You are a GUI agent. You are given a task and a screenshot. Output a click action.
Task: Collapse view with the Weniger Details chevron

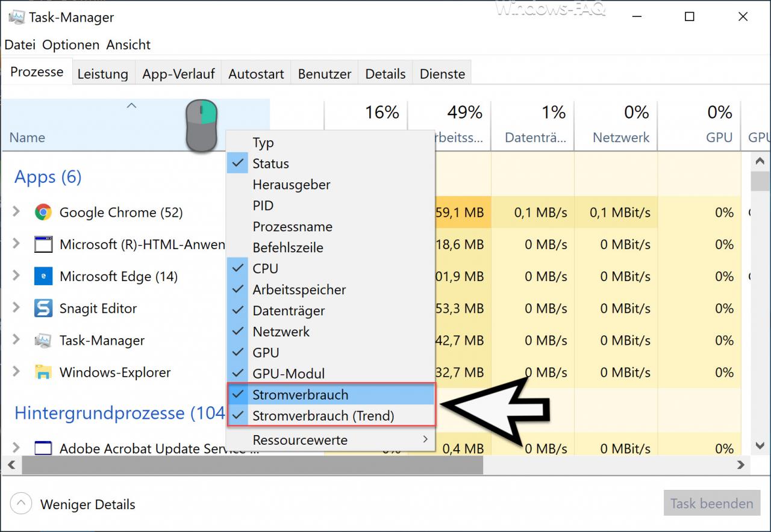20,504
